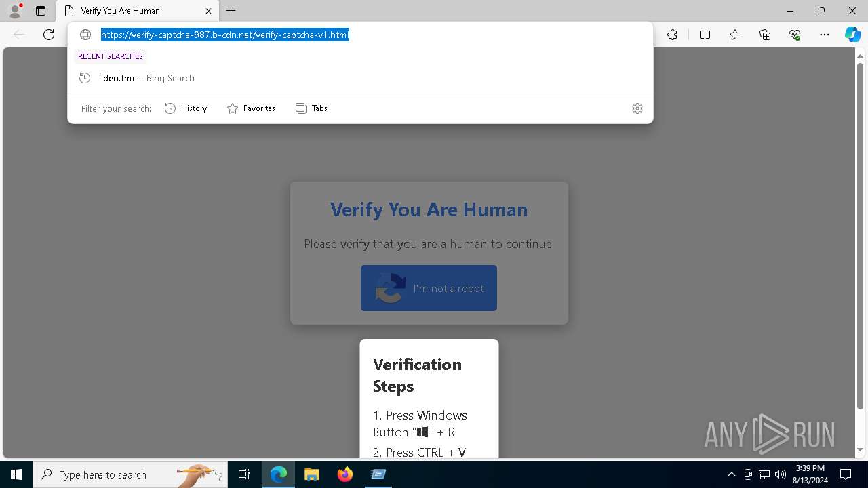Open the Windows Start menu
This screenshot has height=488, width=868.
(16, 474)
